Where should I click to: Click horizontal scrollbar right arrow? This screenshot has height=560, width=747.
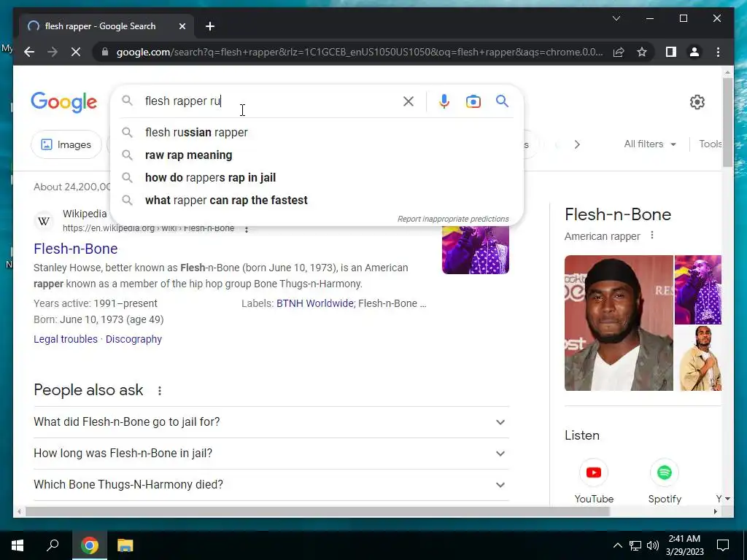[715, 511]
